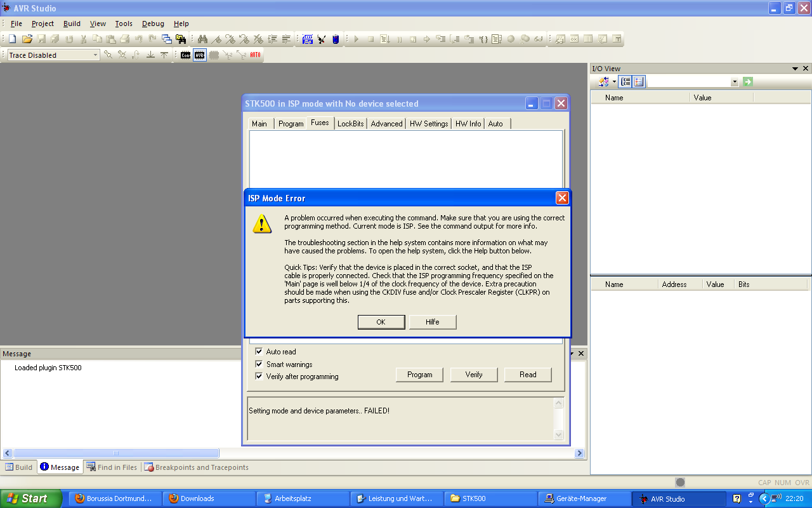The width and height of the screenshot is (812, 508).
Task: Click the Print toolbar icon
Action: (124, 39)
